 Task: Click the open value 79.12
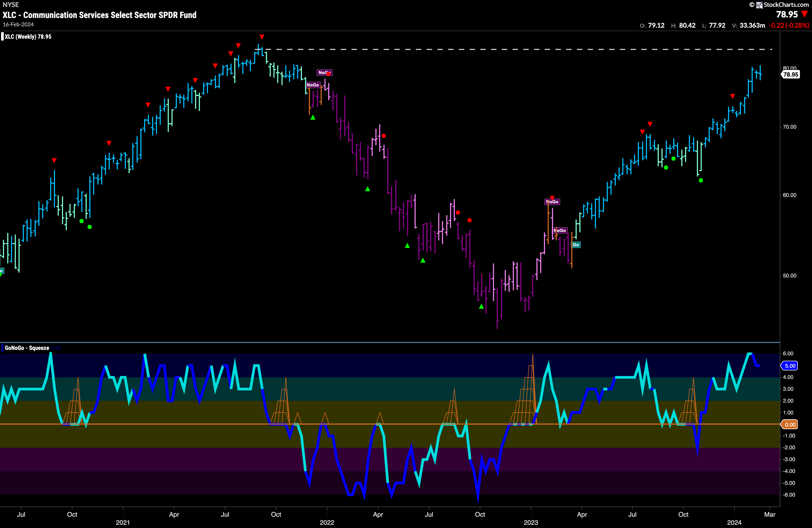coord(656,25)
